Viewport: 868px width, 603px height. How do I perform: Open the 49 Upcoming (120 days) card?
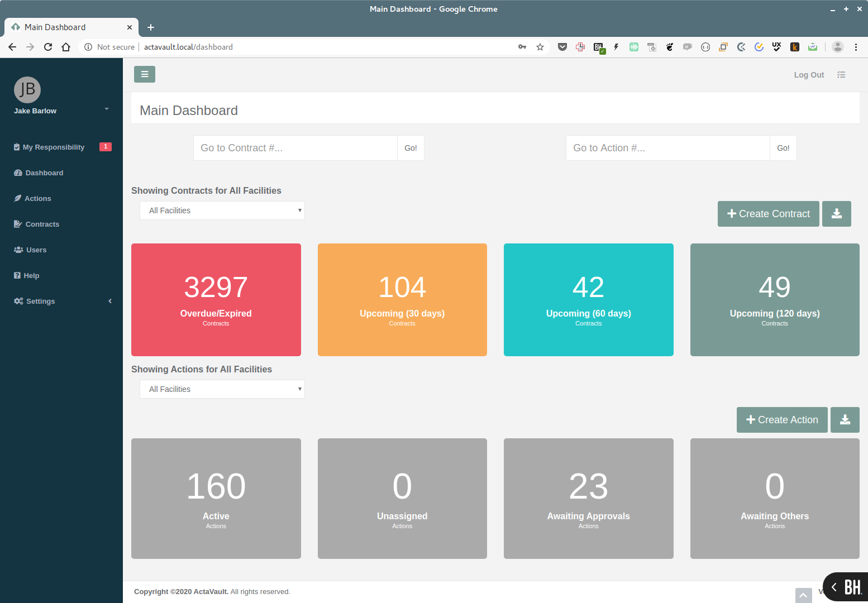tap(775, 300)
